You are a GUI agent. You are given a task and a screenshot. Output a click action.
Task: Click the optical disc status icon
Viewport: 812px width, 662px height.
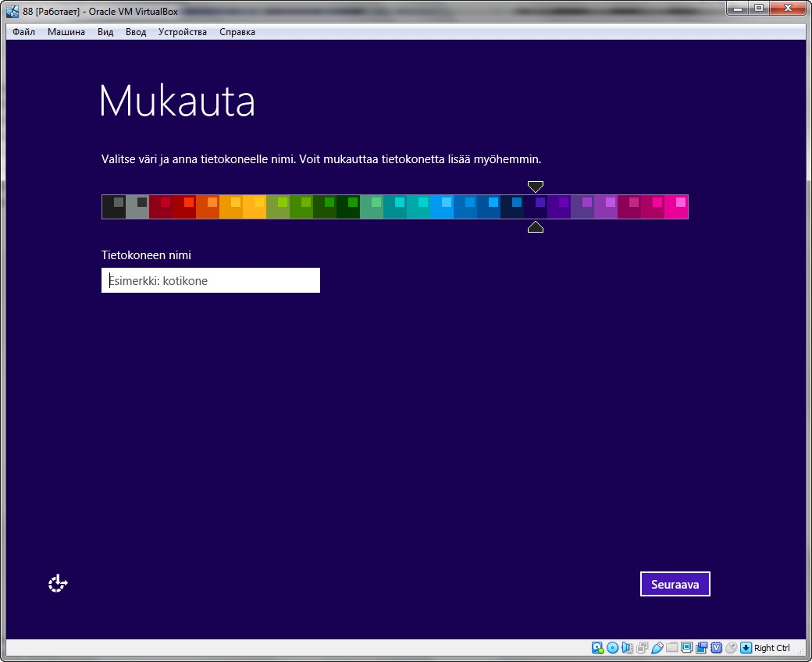coord(612,648)
